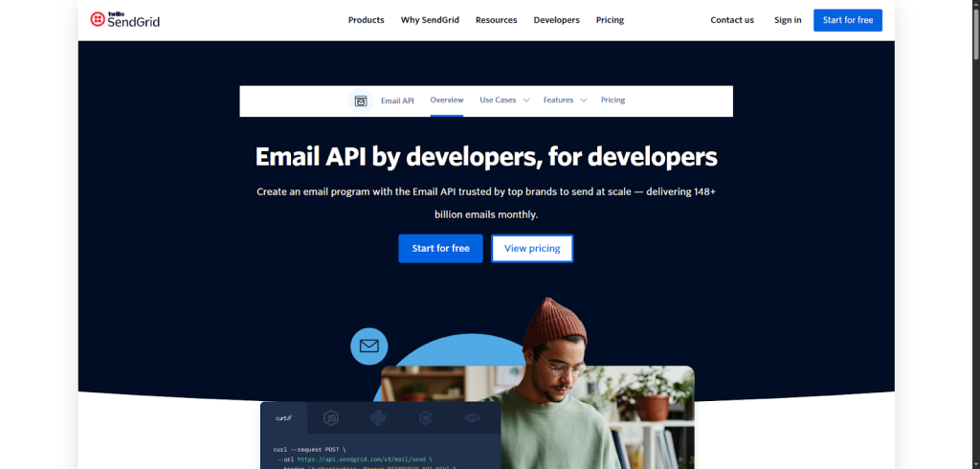Select the Overview tab

447,100
